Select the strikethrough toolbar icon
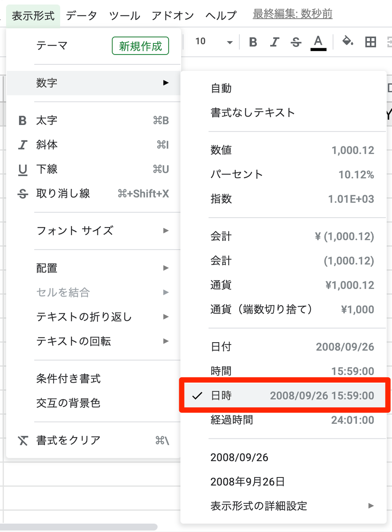This screenshot has height=532, width=392. click(296, 41)
